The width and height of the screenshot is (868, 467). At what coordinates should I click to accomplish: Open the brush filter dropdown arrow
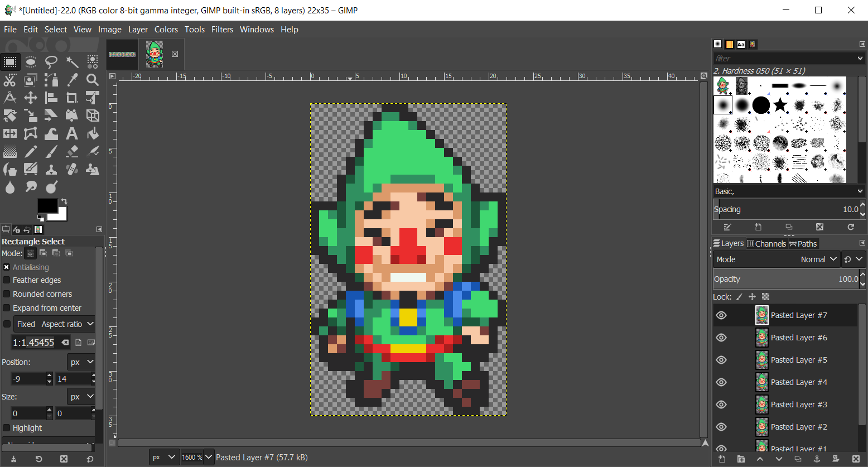(860, 58)
